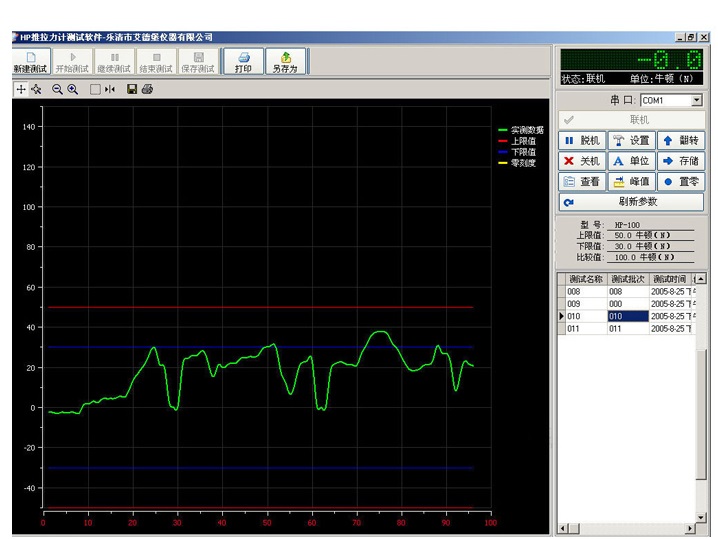Click the 翻转 (Flip) button
Screen dimensions: 718x539
click(x=680, y=140)
